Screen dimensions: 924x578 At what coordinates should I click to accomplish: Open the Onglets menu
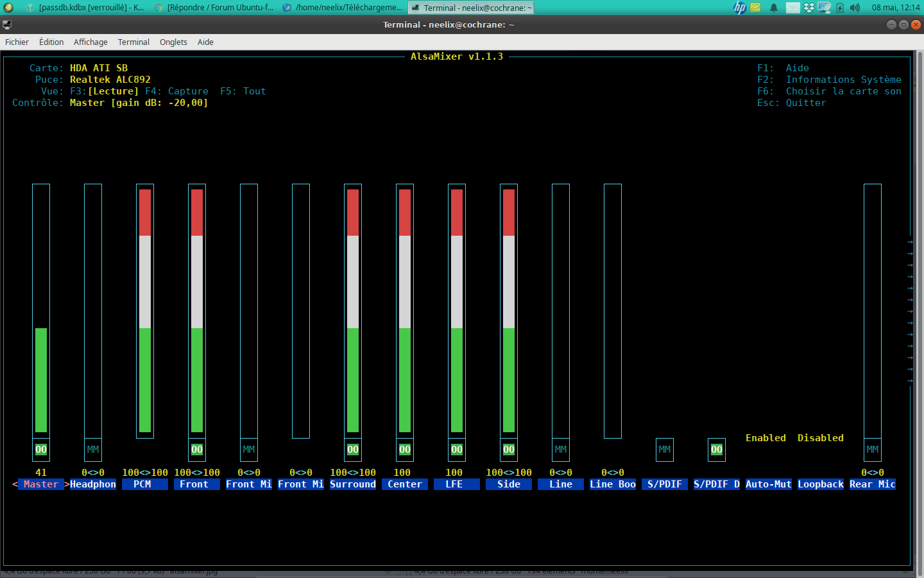pos(173,42)
